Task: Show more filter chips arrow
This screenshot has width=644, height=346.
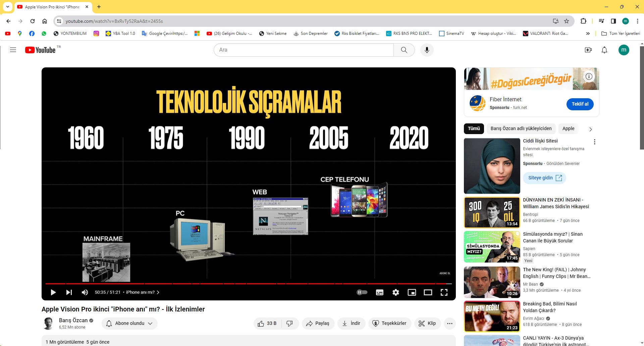Action: (x=591, y=129)
